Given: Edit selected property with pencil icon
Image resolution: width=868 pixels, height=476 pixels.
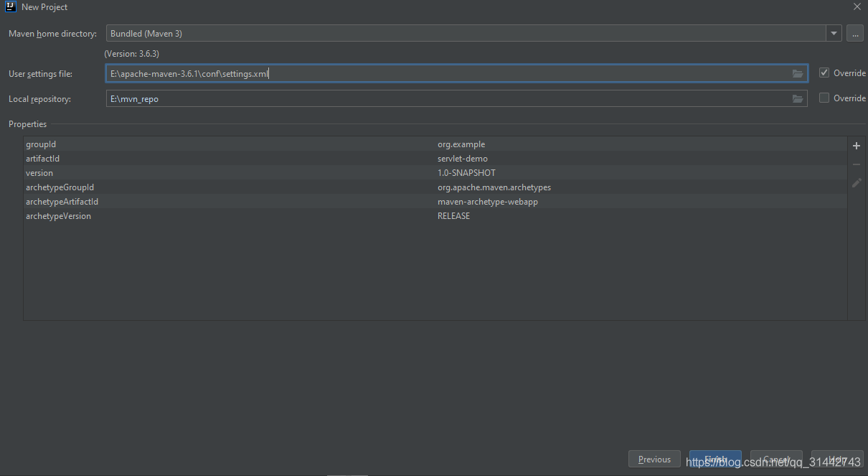Looking at the screenshot, I should coord(857,183).
